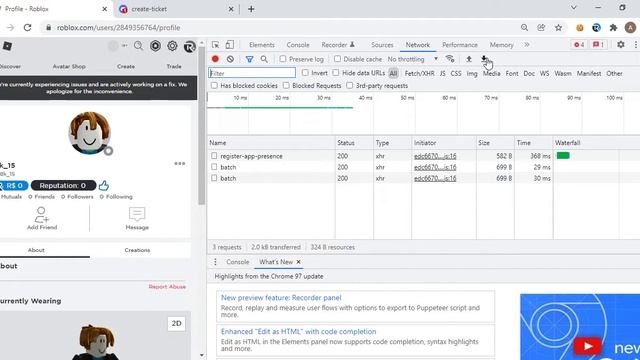Click the red record network log button

[x=215, y=59]
